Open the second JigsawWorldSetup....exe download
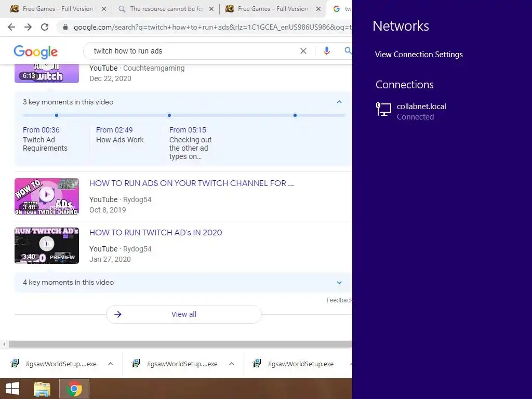The image size is (532, 399). 176,364
